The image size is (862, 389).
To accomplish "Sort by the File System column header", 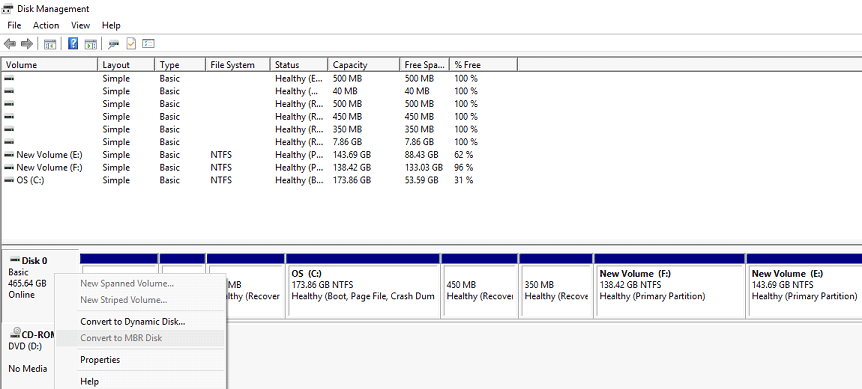I will click(238, 65).
